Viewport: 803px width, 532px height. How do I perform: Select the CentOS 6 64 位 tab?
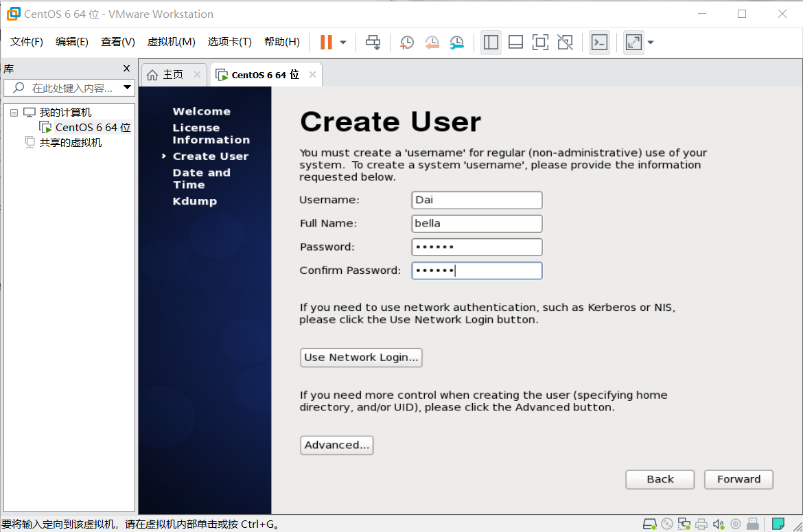click(266, 75)
